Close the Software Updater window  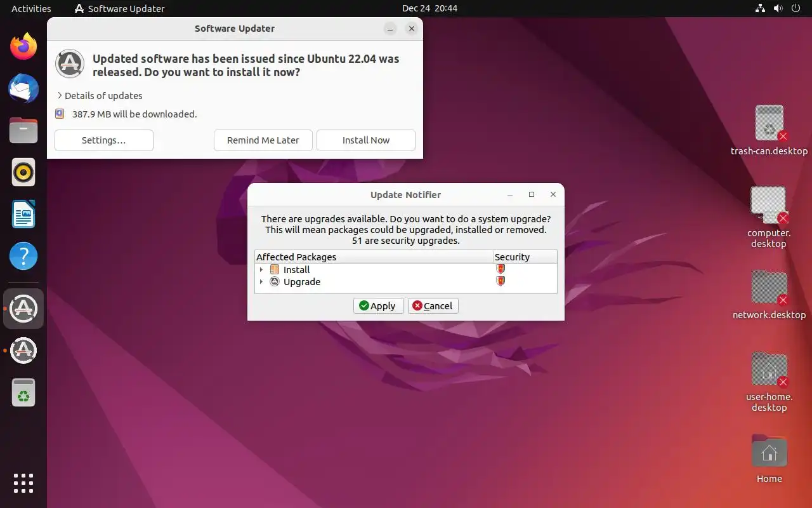tap(412, 29)
